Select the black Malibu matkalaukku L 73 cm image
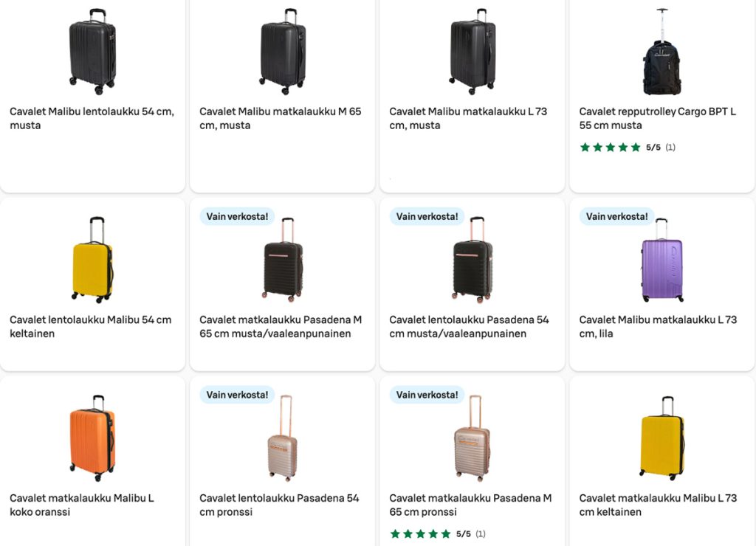 (x=472, y=52)
